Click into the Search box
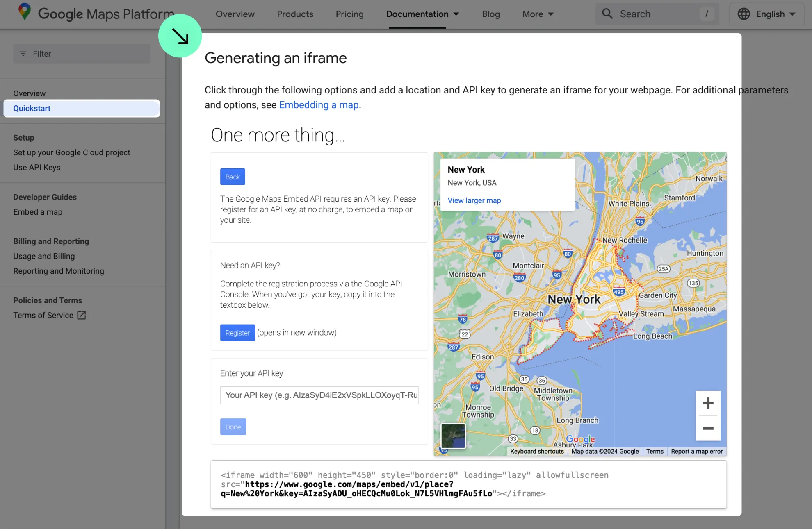Screen dimensions: 812x529 pyautogui.click(x=657, y=14)
